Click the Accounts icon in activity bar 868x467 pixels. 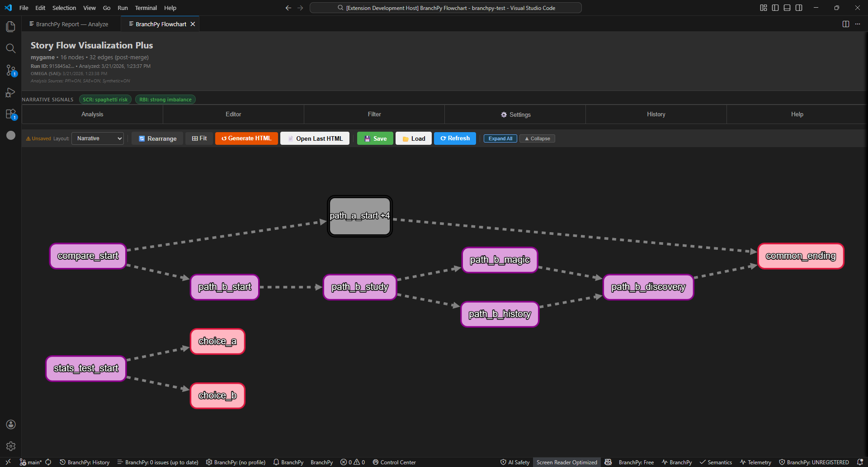click(10, 424)
